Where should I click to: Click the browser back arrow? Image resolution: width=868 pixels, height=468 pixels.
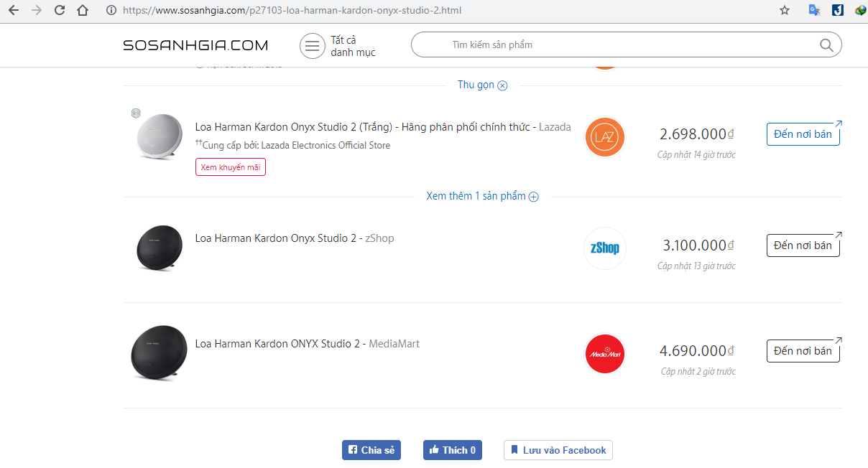(14, 11)
